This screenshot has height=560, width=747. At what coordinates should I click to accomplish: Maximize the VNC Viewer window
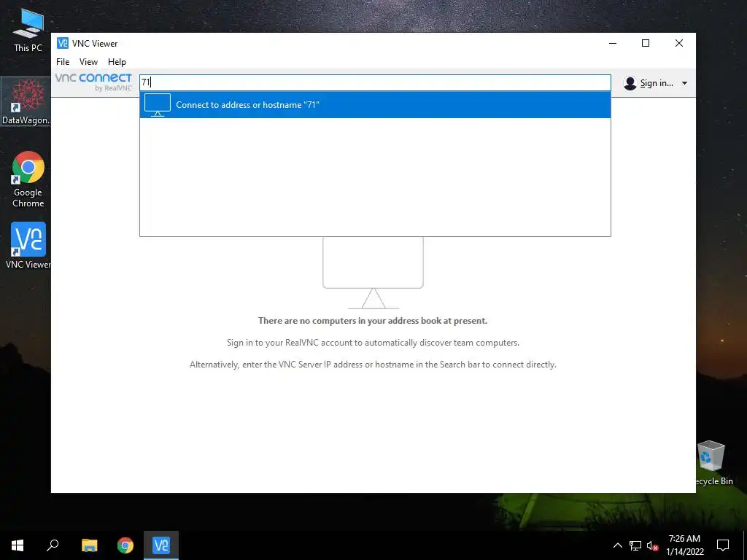pyautogui.click(x=646, y=43)
